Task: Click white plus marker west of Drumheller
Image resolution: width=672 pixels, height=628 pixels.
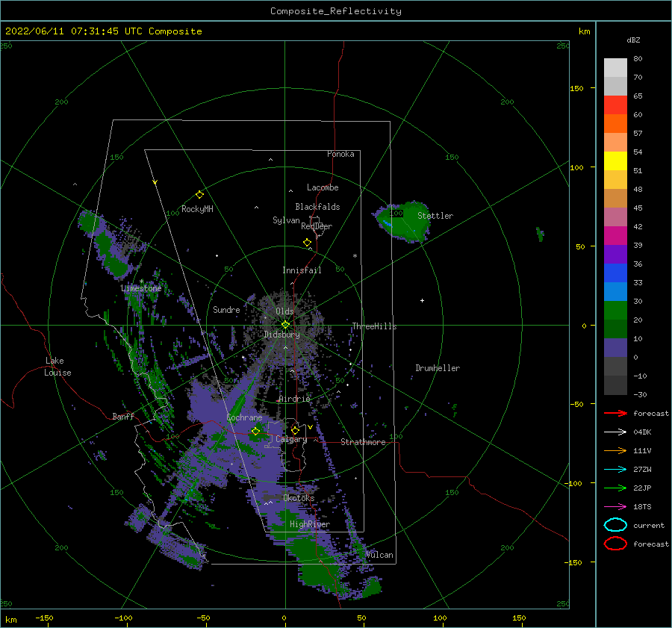Action: point(422,300)
